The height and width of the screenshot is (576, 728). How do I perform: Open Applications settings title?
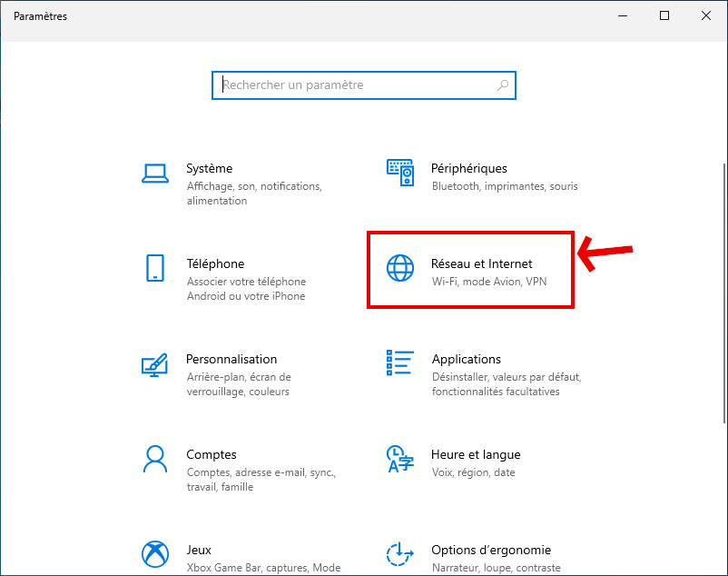tap(466, 359)
